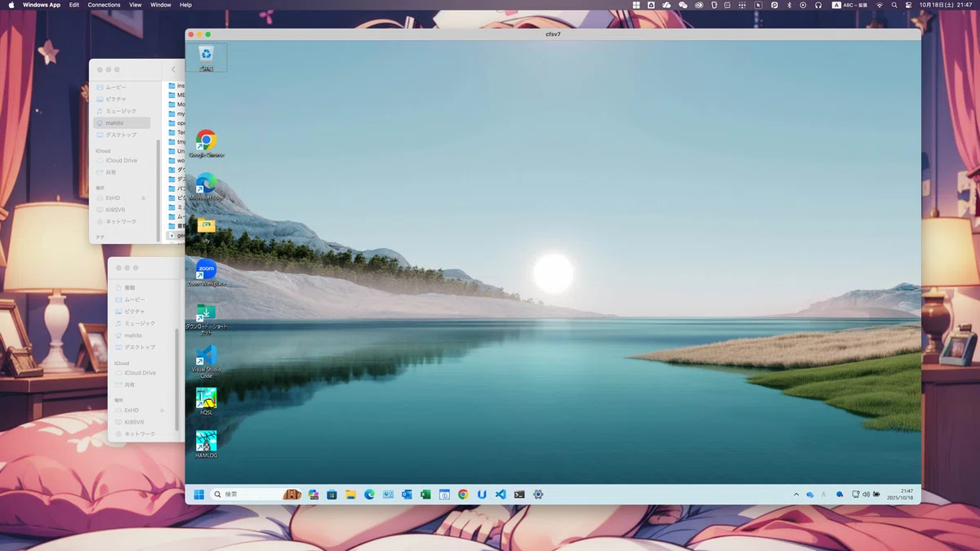Open the calendar app icon in taskbar

tap(444, 495)
